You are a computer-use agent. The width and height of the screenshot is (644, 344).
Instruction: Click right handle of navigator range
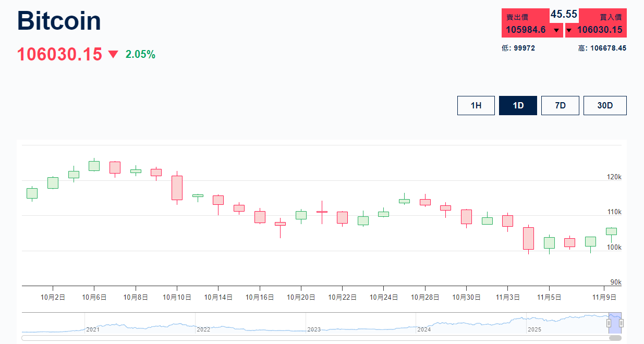621,323
